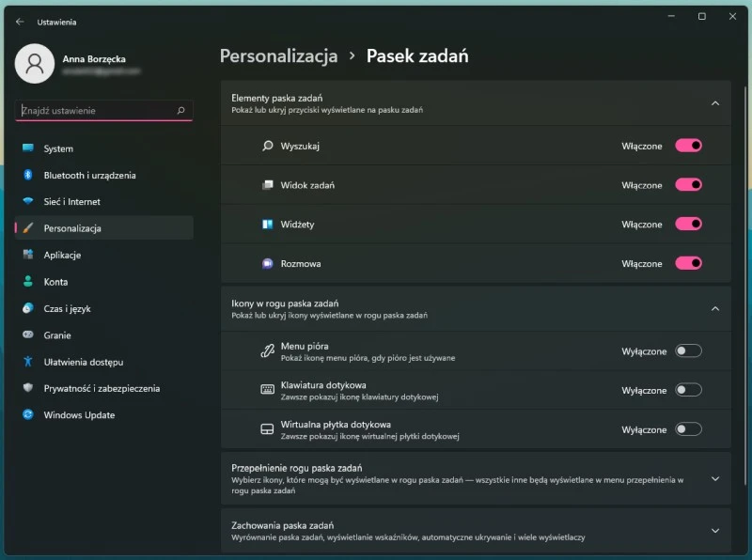Select Czas i język in the sidebar
This screenshot has width=752, height=560.
[x=26, y=308]
